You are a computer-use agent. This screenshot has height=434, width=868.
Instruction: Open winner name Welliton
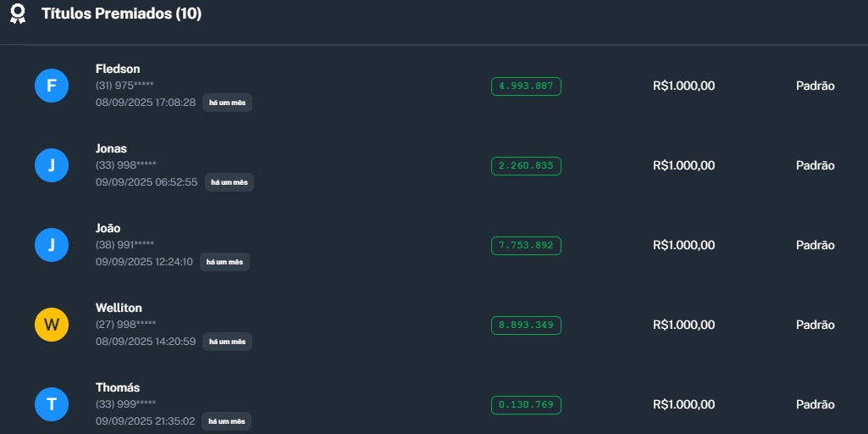click(119, 308)
